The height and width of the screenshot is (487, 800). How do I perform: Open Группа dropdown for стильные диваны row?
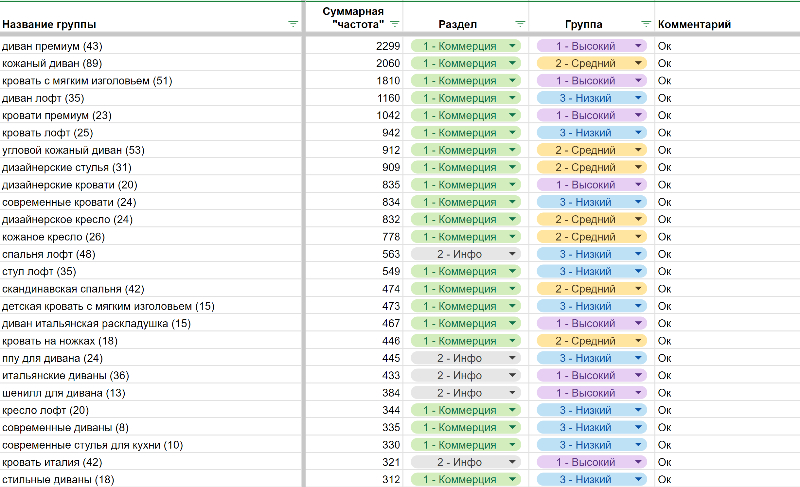tap(638, 480)
